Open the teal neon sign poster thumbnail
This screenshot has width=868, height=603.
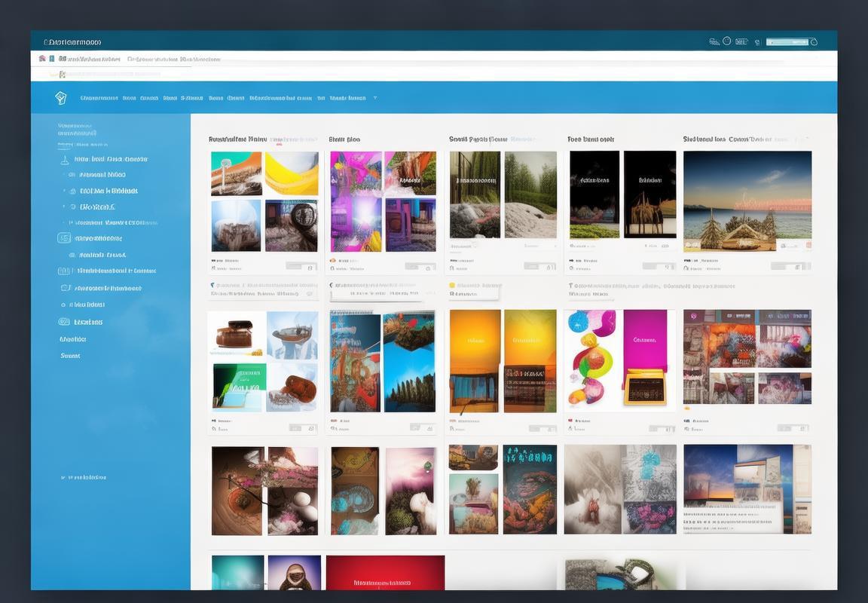(530, 489)
